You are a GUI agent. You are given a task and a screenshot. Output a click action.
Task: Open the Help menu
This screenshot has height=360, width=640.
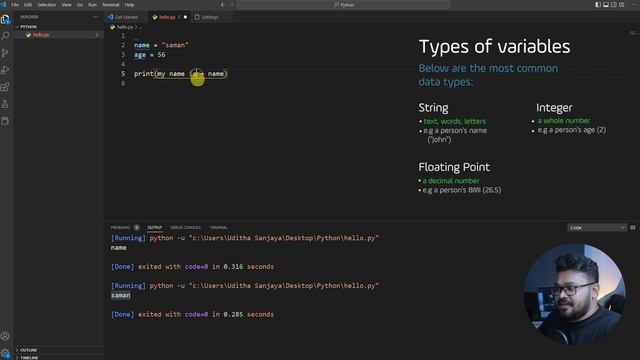tap(129, 4)
